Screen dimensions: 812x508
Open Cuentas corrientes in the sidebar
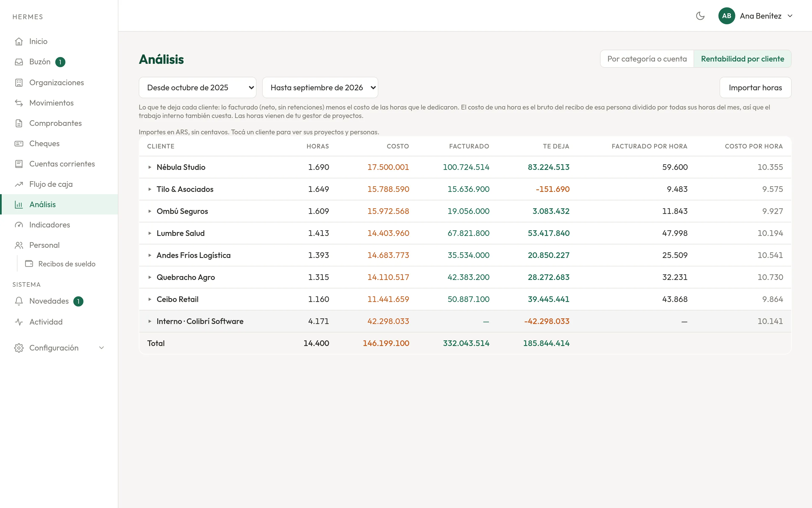[x=59, y=164]
